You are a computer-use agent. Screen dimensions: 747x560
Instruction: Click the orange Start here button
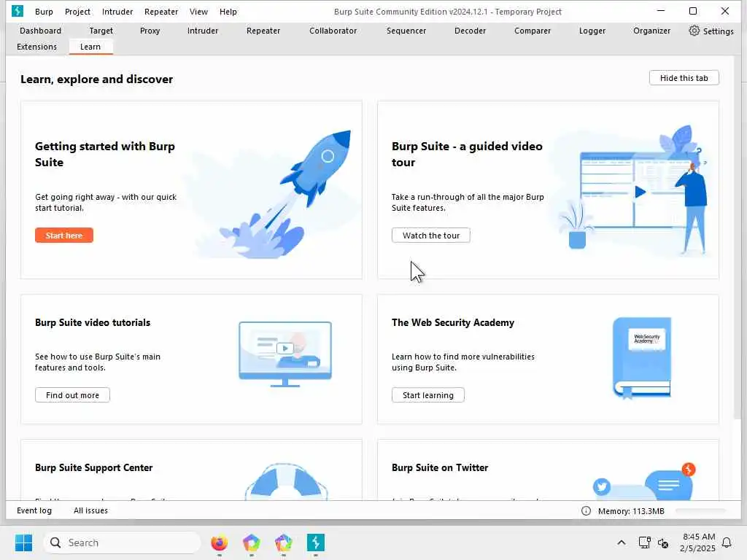coord(64,236)
